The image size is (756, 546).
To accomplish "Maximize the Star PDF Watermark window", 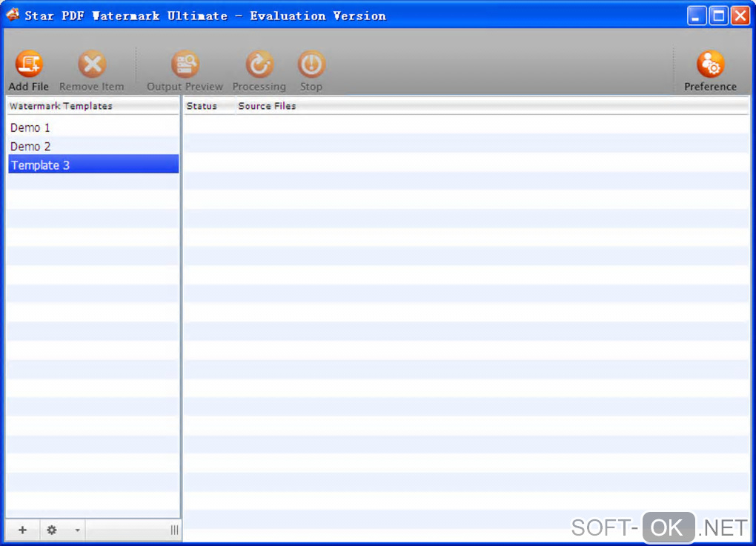I will pyautogui.click(x=718, y=16).
